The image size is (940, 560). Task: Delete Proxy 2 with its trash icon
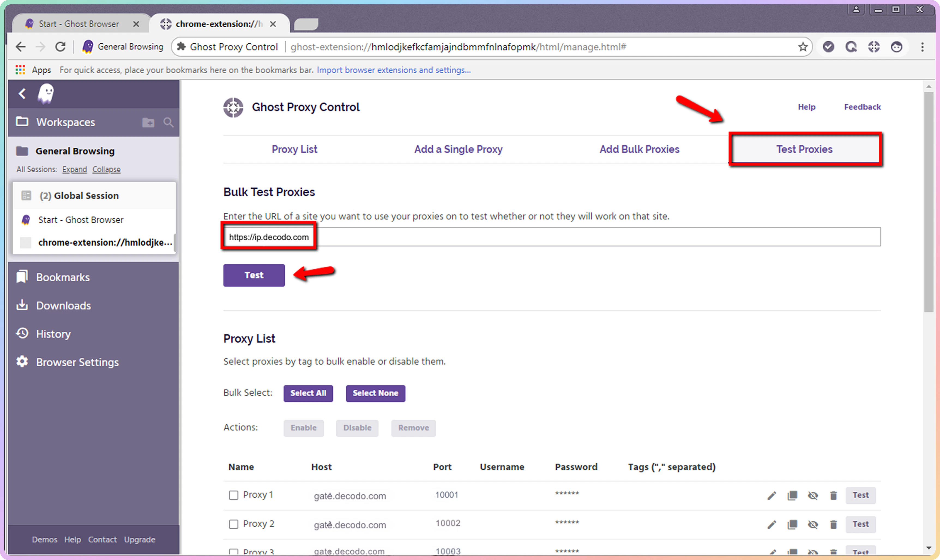833,525
